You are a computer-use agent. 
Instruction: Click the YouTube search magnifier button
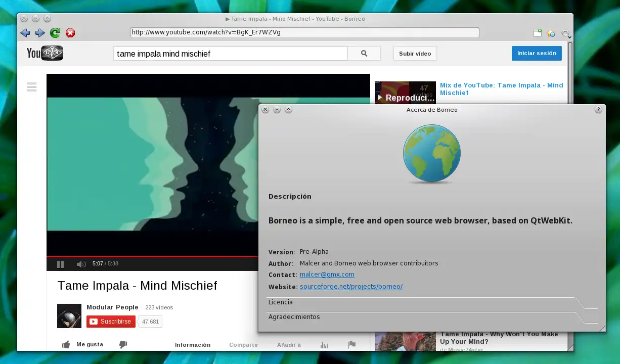coord(364,53)
